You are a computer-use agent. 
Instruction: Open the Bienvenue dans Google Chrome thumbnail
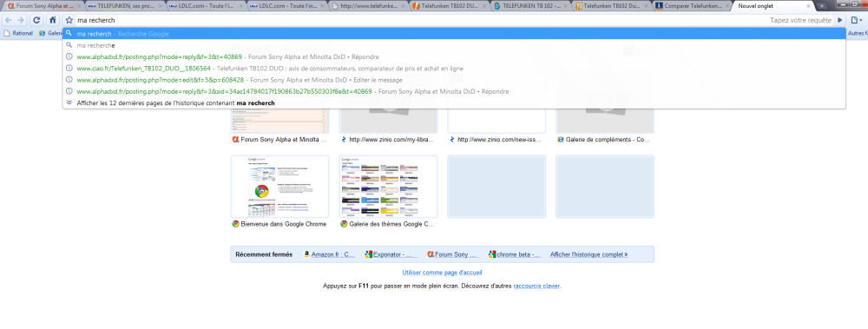279,187
